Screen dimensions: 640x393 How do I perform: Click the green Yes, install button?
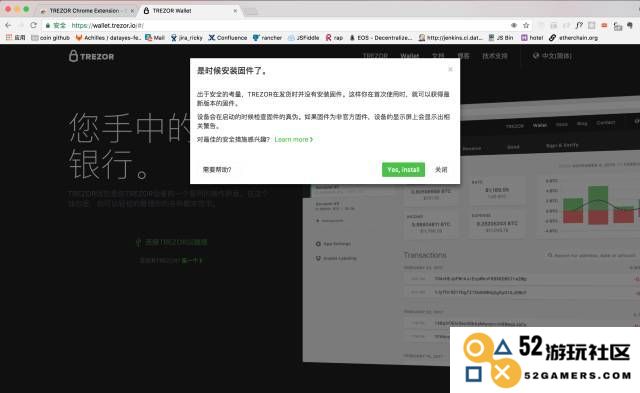click(403, 170)
